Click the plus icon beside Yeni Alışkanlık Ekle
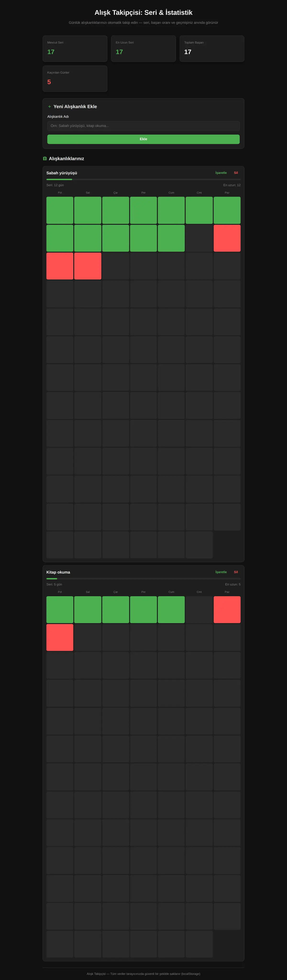 (x=50, y=106)
